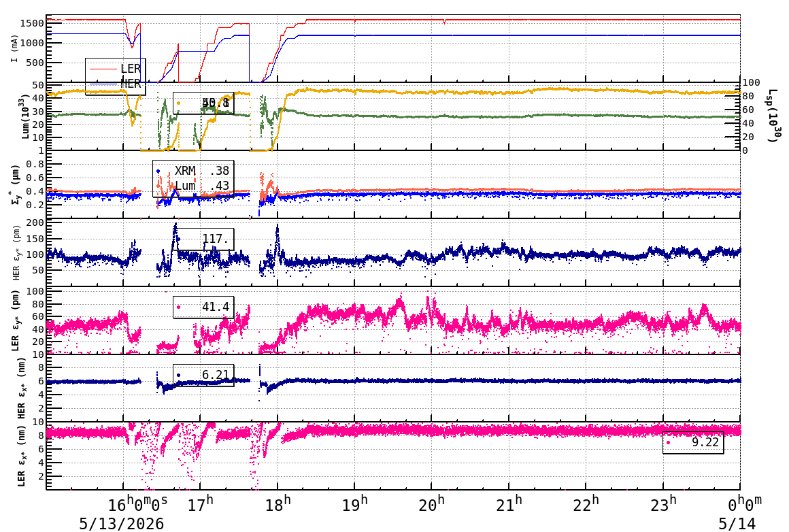This screenshot has width=789, height=532.
Task: Click the 6.21 value box
Action: click(x=203, y=376)
